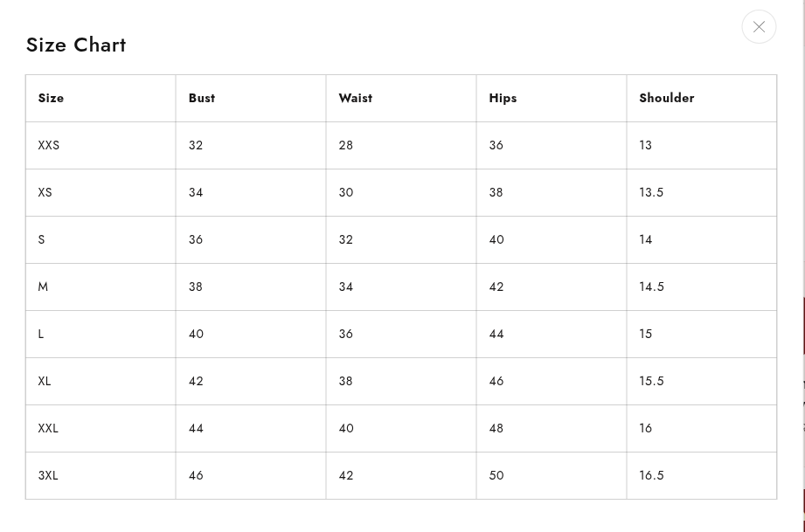This screenshot has height=532, width=805.
Task: Click the 16.5 shoulder value for 3XL
Action: point(651,475)
